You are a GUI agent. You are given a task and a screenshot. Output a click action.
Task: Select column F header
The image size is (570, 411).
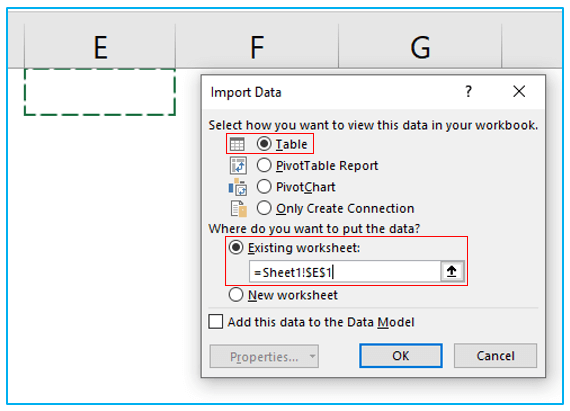[257, 47]
